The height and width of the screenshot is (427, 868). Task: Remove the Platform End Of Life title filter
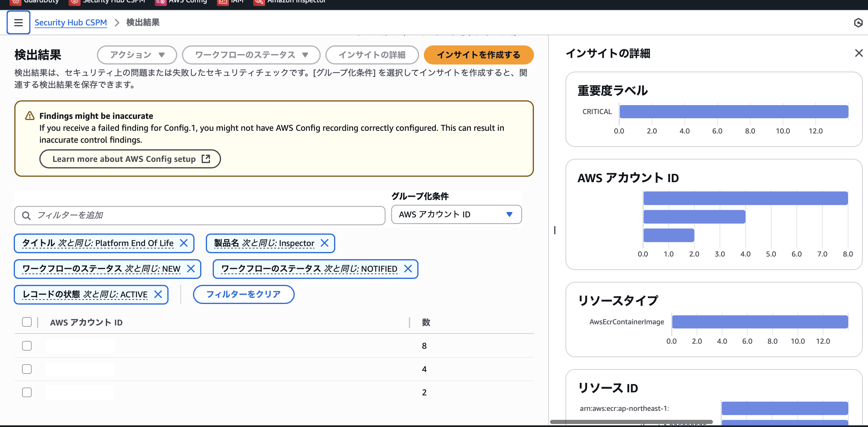185,243
